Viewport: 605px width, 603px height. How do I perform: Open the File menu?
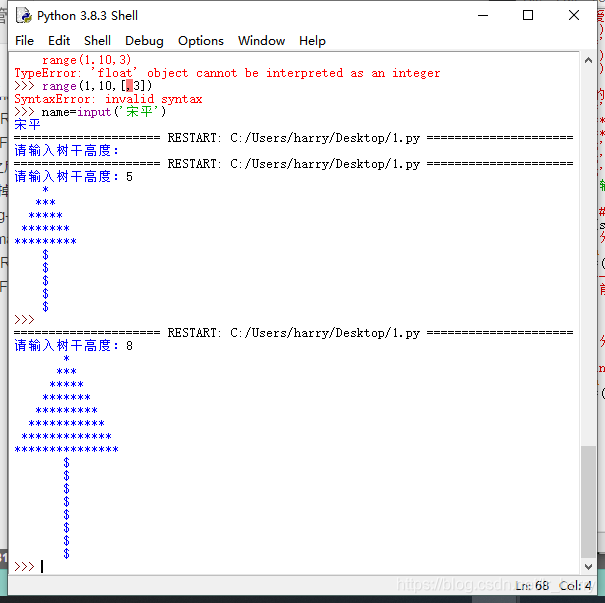click(24, 41)
